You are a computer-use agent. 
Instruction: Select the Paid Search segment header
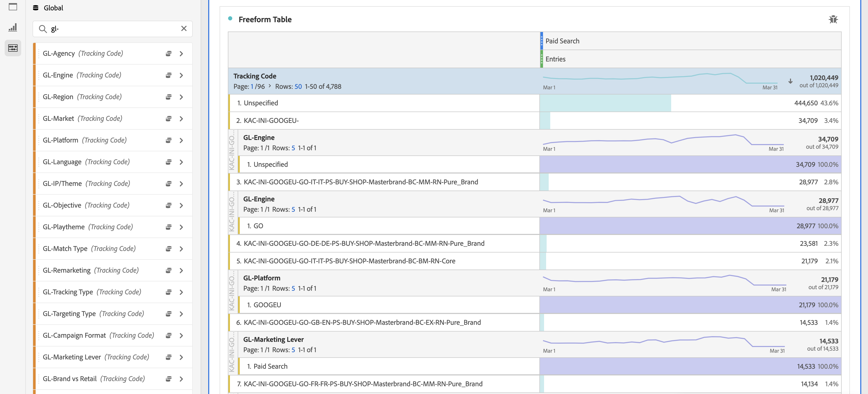562,41
